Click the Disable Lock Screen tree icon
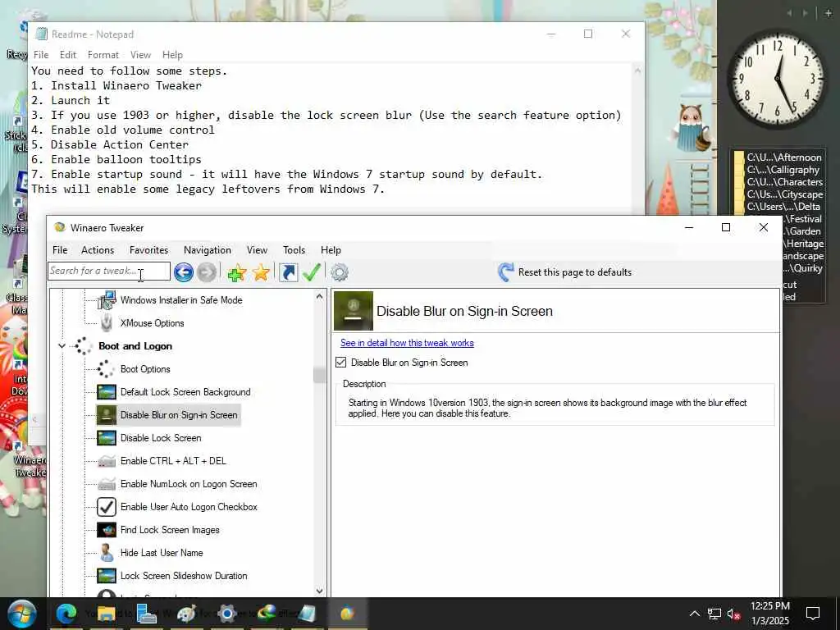 tap(107, 438)
